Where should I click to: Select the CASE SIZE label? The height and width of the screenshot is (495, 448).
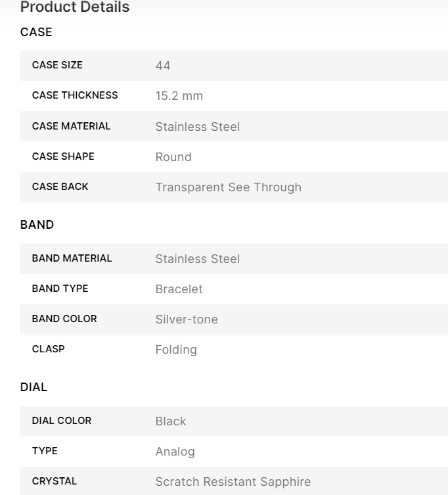[57, 65]
